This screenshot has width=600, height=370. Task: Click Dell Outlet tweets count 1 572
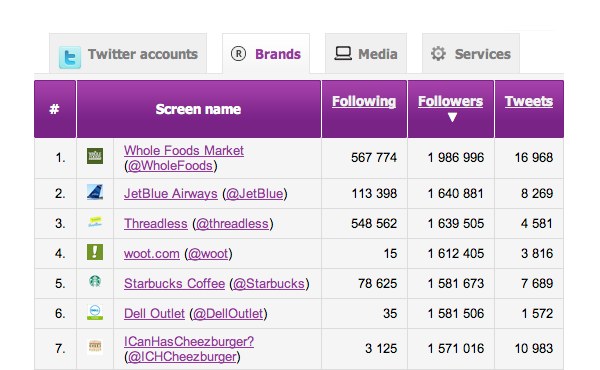(537, 314)
